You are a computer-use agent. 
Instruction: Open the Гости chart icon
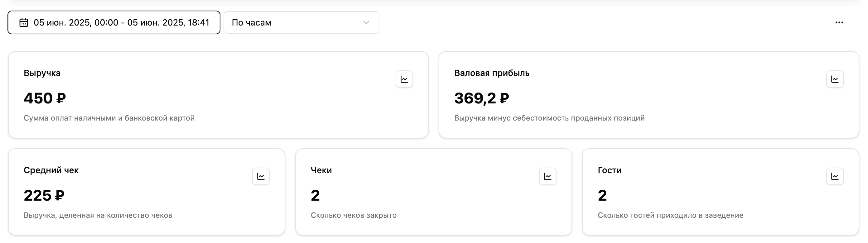coord(834,176)
